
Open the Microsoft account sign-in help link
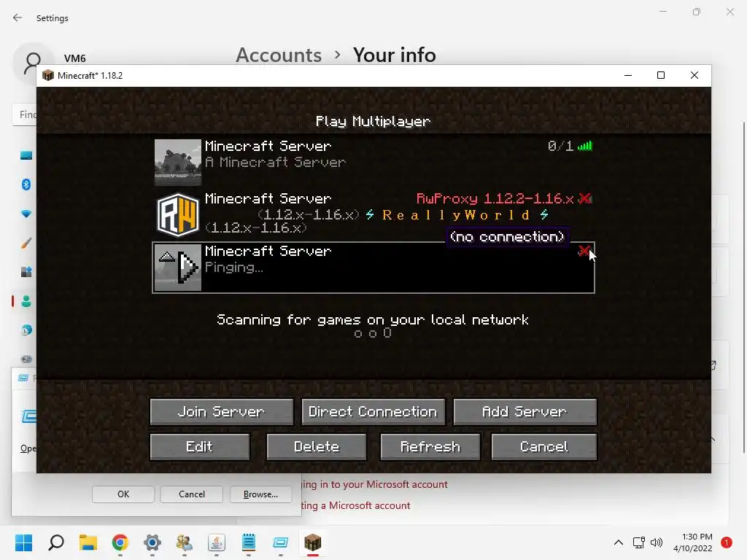(374, 484)
